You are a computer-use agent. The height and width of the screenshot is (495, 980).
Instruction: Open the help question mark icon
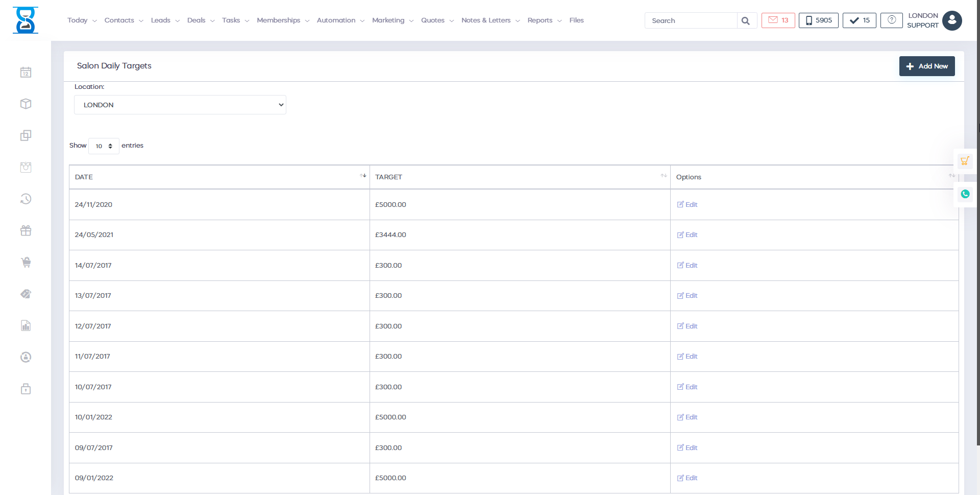coord(891,20)
